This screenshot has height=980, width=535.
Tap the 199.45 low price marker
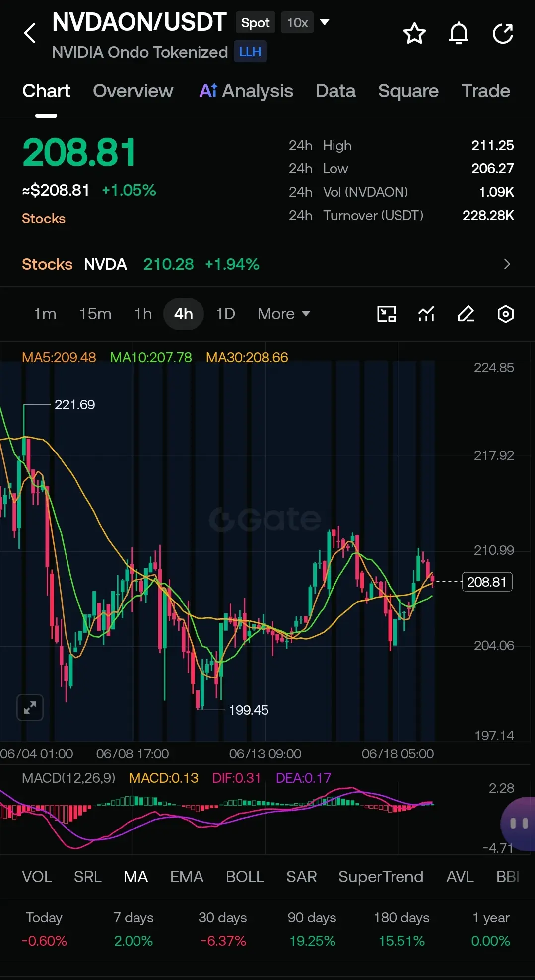coord(249,710)
